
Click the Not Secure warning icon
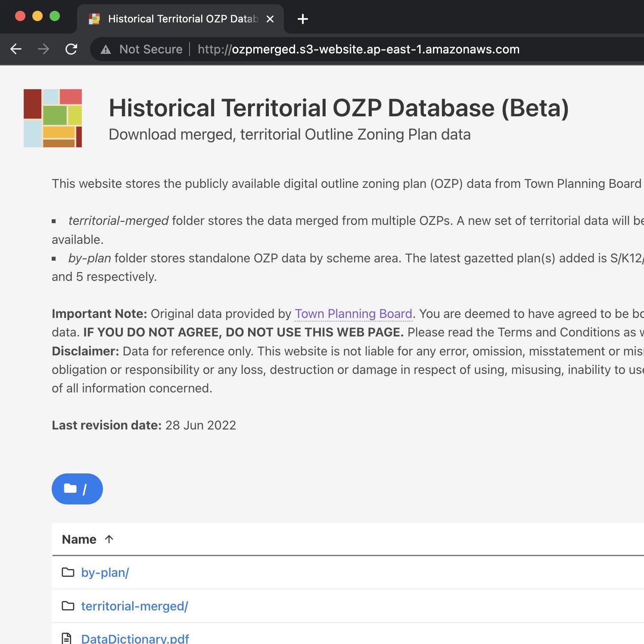click(106, 49)
